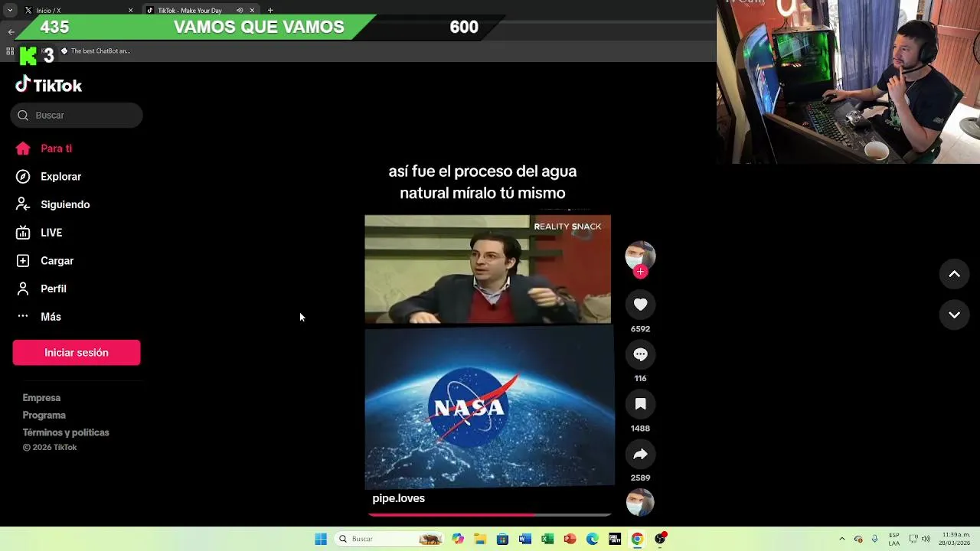980x551 pixels.
Task: Click the sound disc avatar below share count
Action: [640, 503]
